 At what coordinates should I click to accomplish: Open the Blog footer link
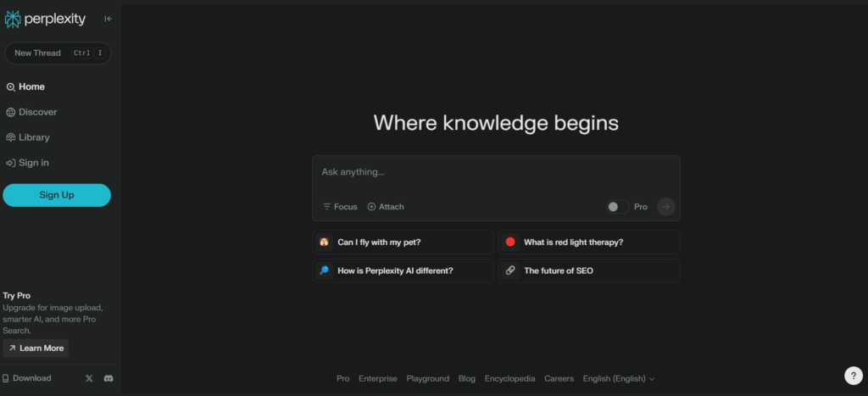[467, 379]
